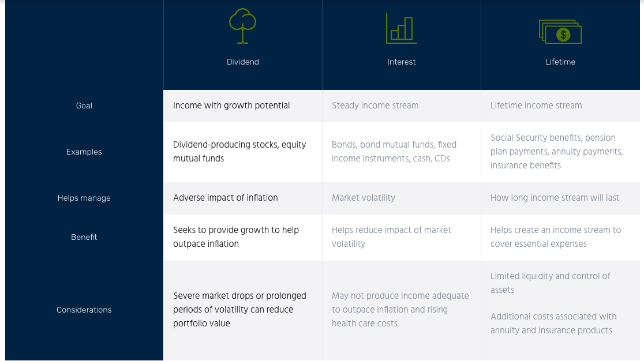The width and height of the screenshot is (644, 361).
Task: Click 'Market volatility' cell in Interest column
Action: 364,198
